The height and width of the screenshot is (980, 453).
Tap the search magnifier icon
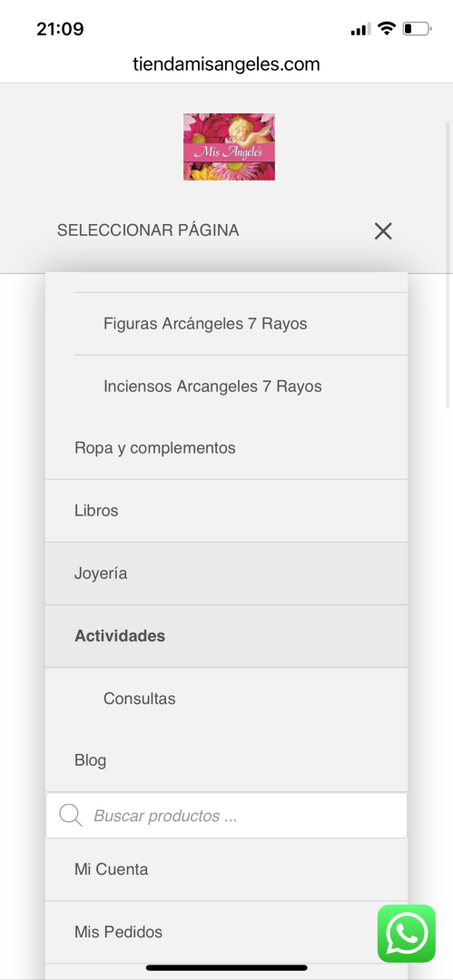[x=71, y=816]
